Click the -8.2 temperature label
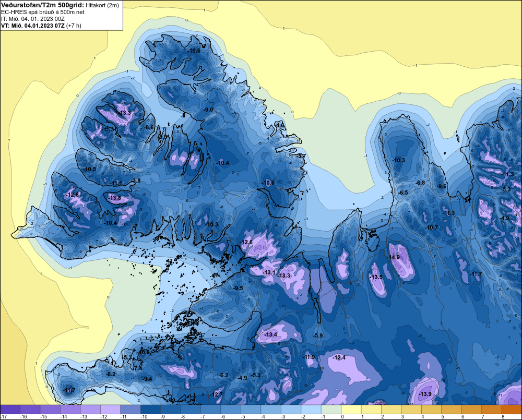522x420 pixels. pyautogui.click(x=111, y=374)
